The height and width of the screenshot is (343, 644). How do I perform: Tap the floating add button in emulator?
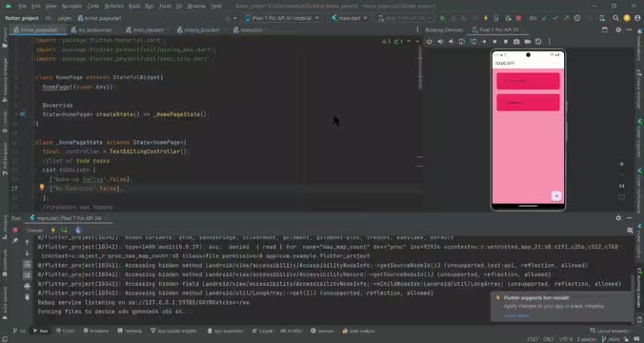point(556,196)
